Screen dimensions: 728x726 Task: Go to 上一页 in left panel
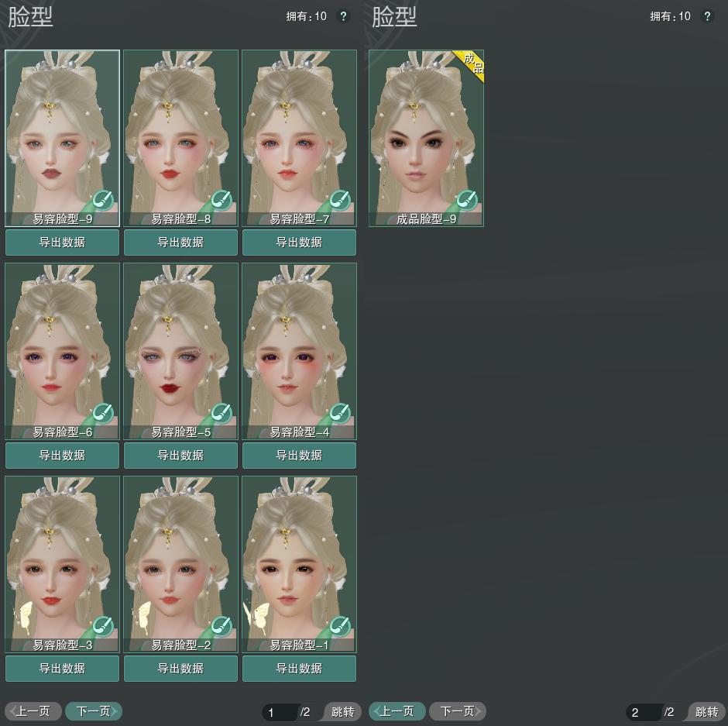pos(33,711)
